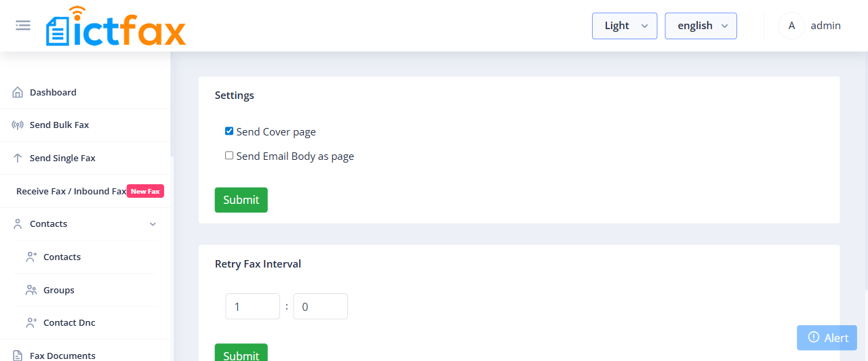Click the Contact Dnc icon

click(x=31, y=323)
